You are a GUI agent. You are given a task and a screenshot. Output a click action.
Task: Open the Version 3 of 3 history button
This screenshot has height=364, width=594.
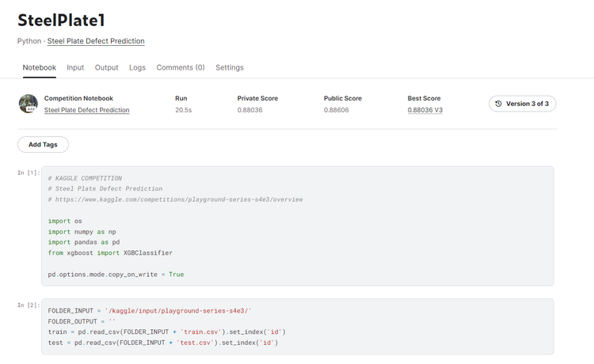click(x=523, y=104)
